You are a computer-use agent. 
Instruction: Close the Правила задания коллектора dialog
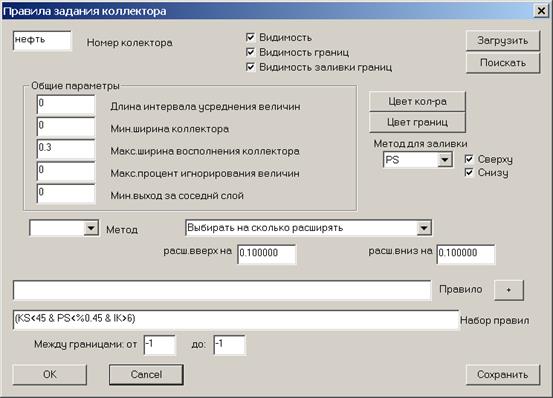(x=541, y=11)
